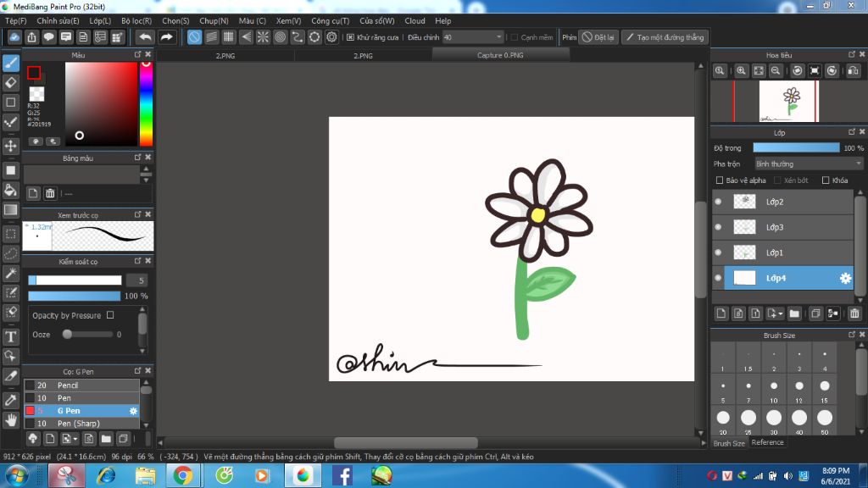Enable the circle snap guide
Viewport: 868px width, 488px height.
pyautogui.click(x=280, y=37)
